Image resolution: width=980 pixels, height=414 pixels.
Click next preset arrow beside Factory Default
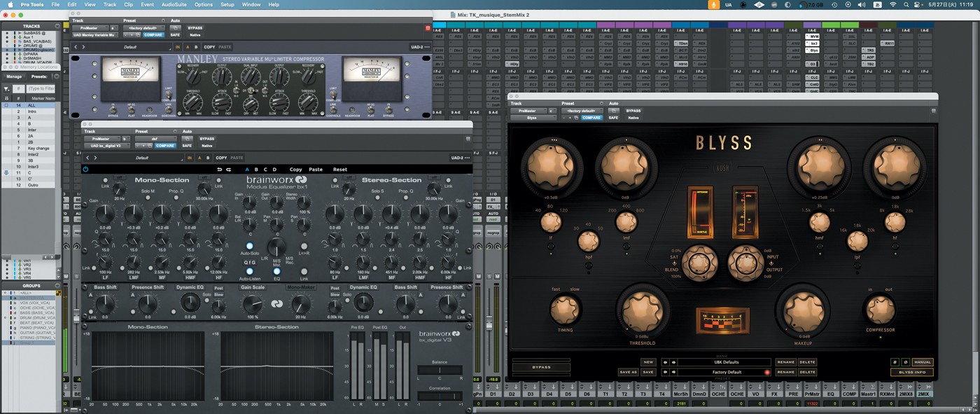point(673,372)
